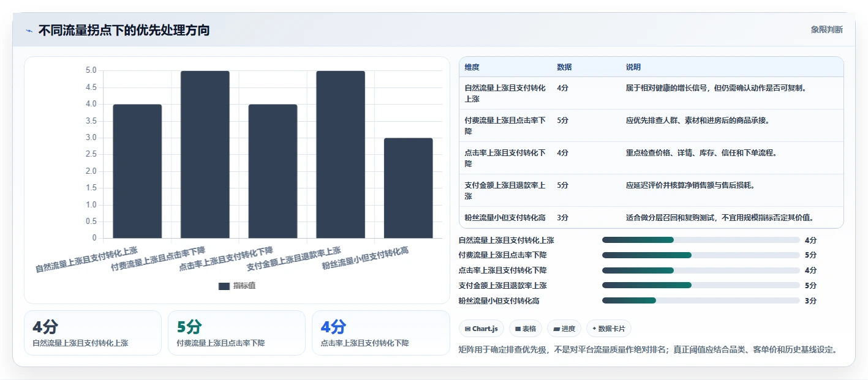Click table row name 付费流量上涨且点击率下降
Image resolution: width=868 pixels, height=380 pixels.
click(x=505, y=125)
